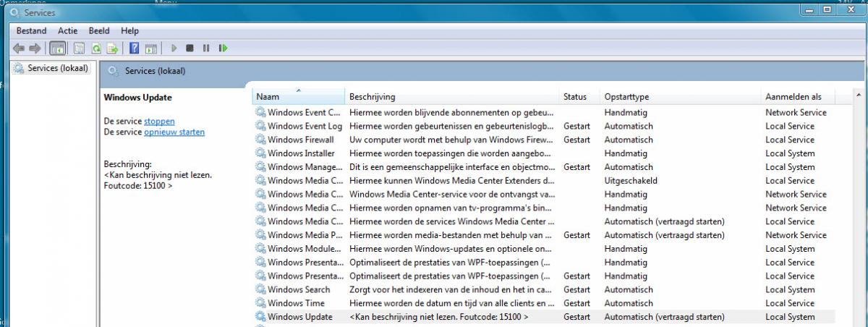The image size is (868, 327).
Task: Click the Windows Search description text
Action: tap(452, 289)
